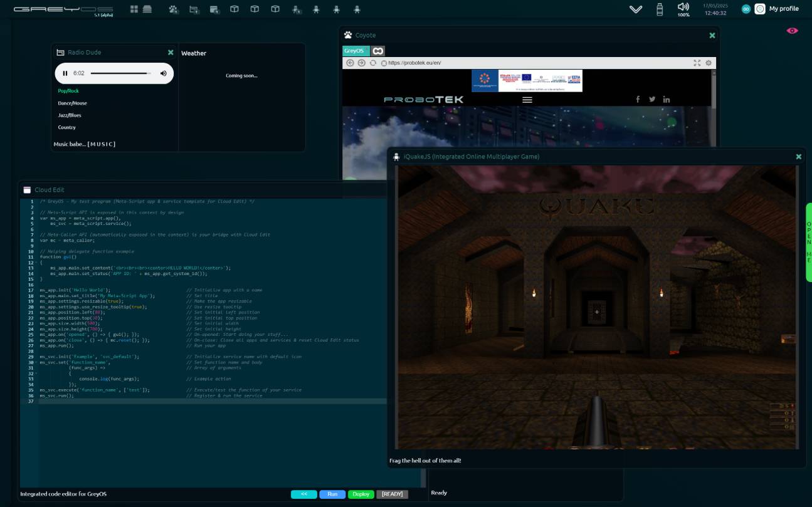Click 'Frag the hell out of them all!' text
This screenshot has height=507, width=812.
point(425,461)
